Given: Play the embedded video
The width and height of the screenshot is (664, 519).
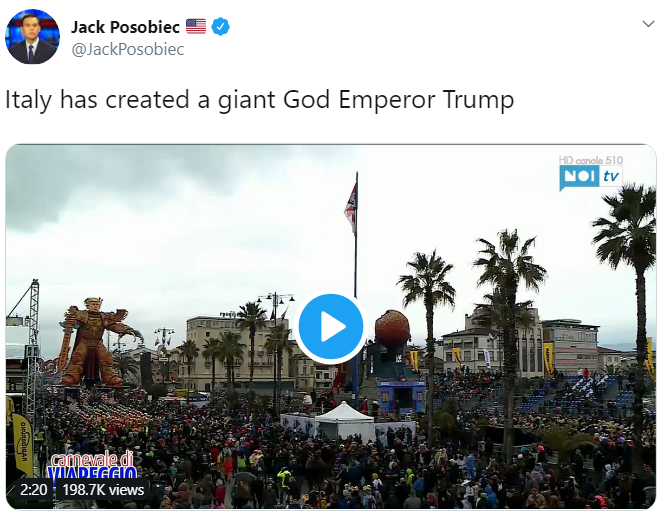Looking at the screenshot, I should [x=331, y=326].
